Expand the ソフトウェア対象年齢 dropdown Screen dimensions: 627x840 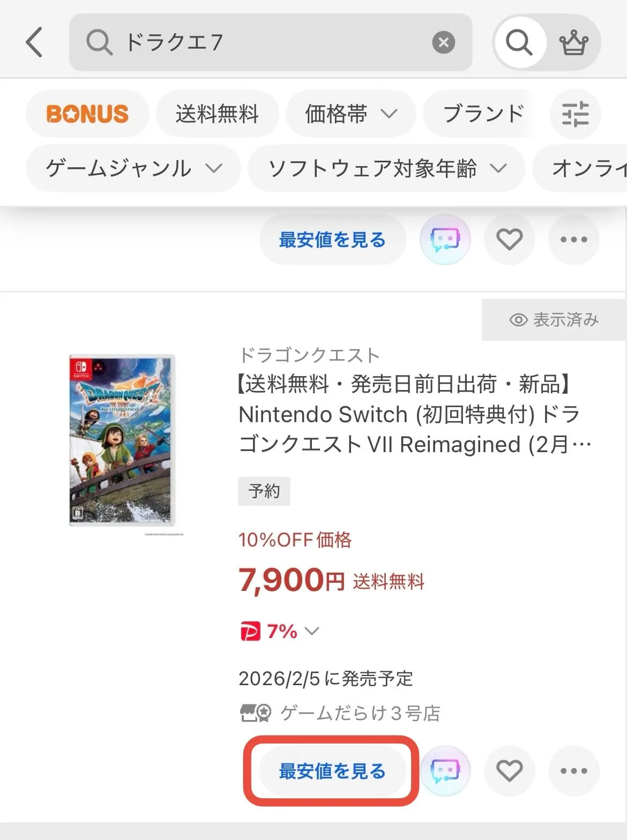pyautogui.click(x=386, y=168)
